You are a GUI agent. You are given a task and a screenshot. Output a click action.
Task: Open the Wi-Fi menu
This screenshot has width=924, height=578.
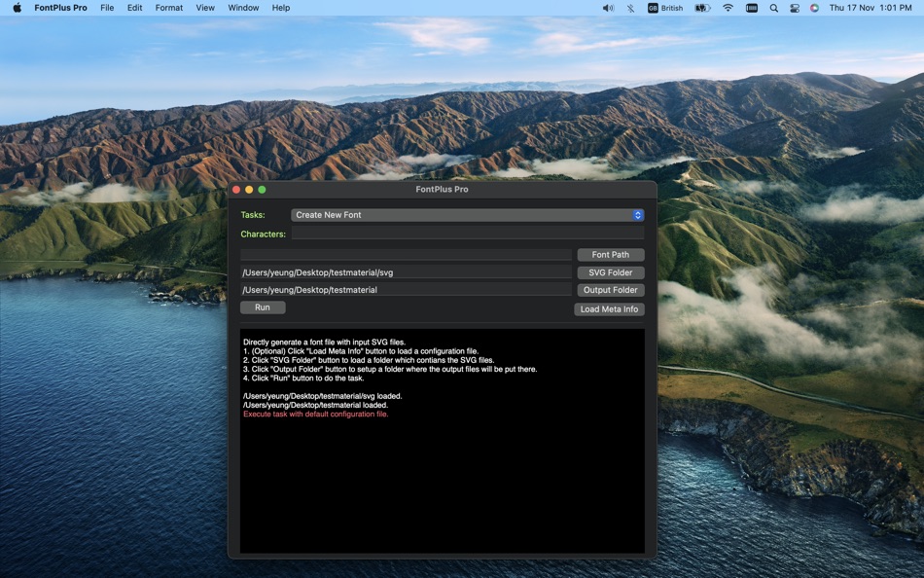[x=728, y=8]
